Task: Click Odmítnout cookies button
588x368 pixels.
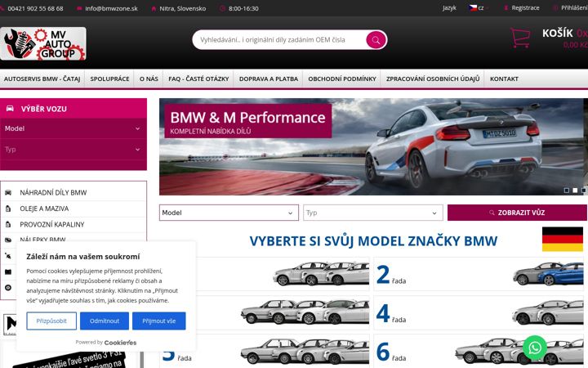Action: (105, 321)
